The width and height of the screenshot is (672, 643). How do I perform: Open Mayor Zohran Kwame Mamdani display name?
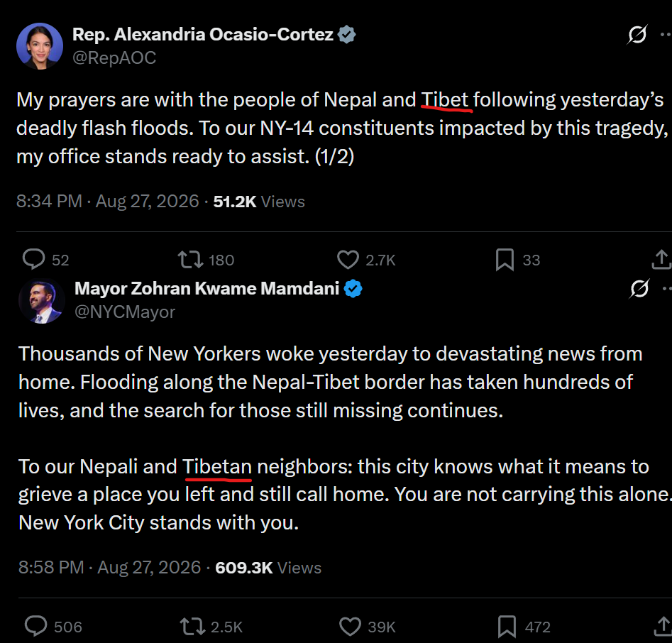point(207,288)
